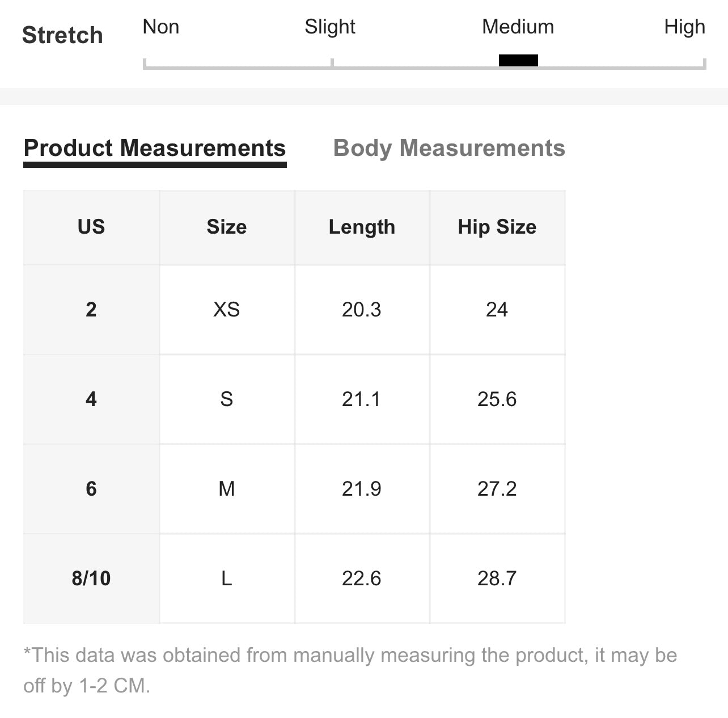
Task: Switch to Body Measurements tab
Action: 449,148
